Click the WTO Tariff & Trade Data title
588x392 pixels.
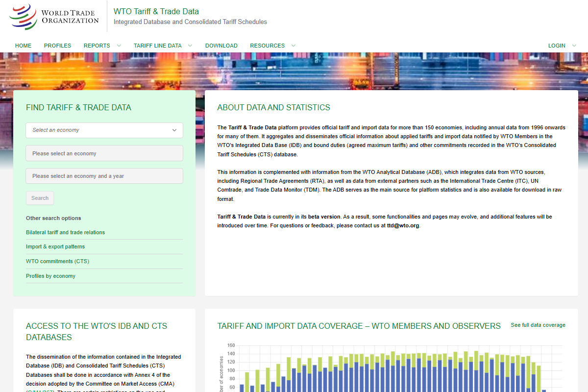coord(156,11)
